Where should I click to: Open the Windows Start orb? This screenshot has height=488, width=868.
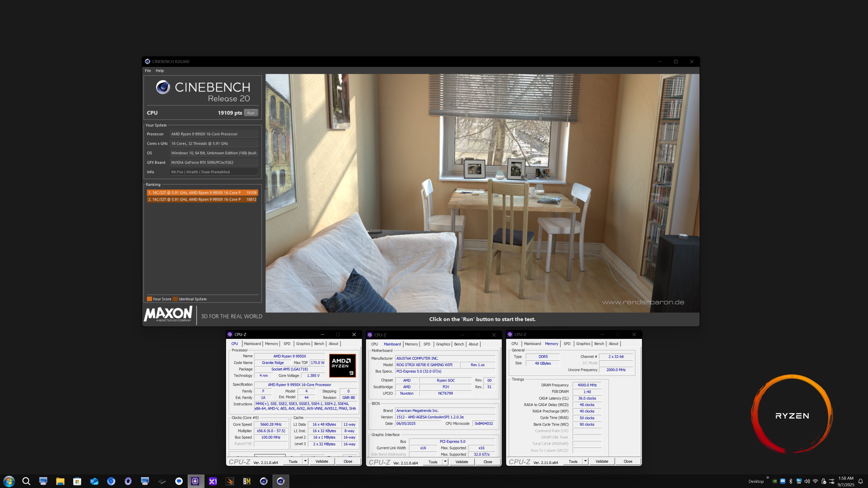[x=9, y=481]
